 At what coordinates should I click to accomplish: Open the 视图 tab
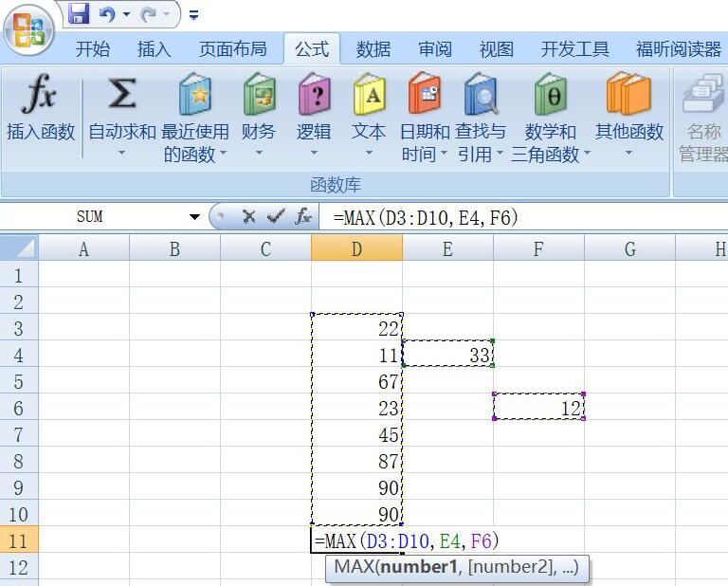point(497,48)
